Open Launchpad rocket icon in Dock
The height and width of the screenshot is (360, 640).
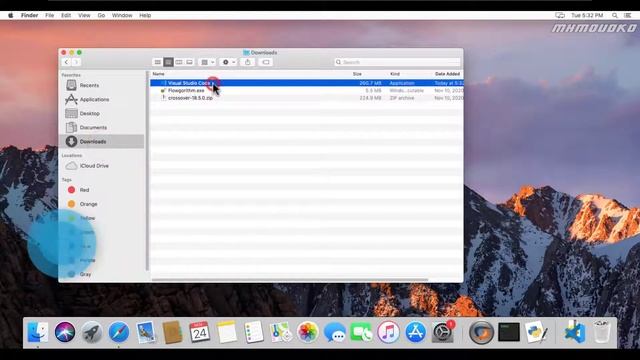tap(92, 332)
